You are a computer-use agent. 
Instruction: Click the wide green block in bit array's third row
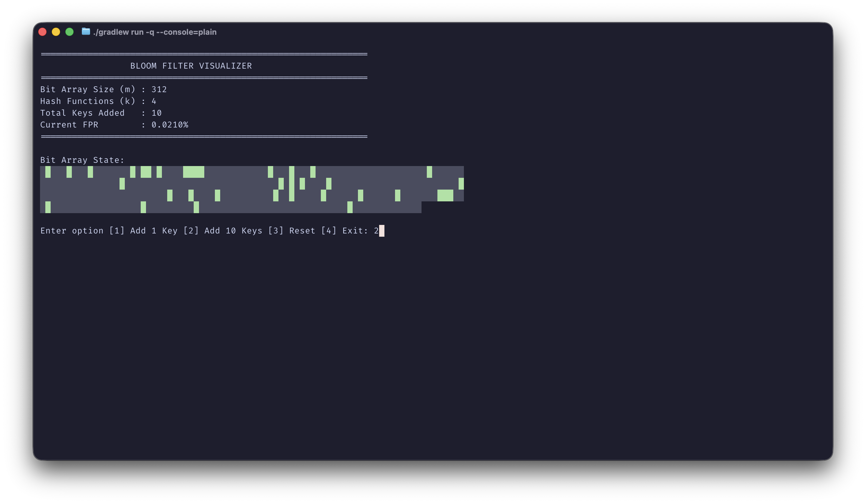445,195
